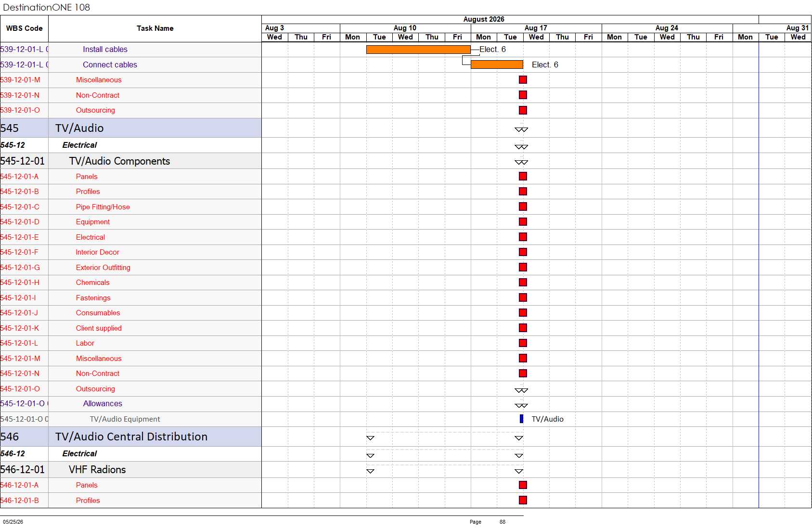This screenshot has width=812, height=528.
Task: Select the TV/Audio Equipment task name
Action: 125,419
